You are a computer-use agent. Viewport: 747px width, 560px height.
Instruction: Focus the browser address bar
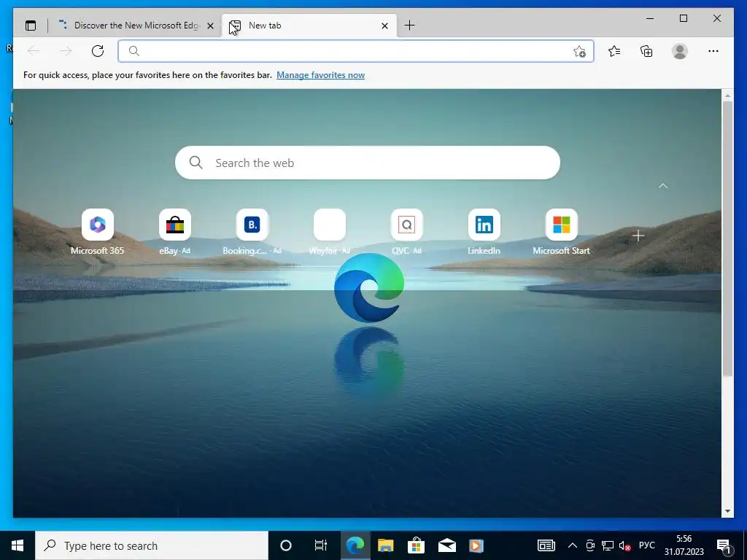point(356,51)
